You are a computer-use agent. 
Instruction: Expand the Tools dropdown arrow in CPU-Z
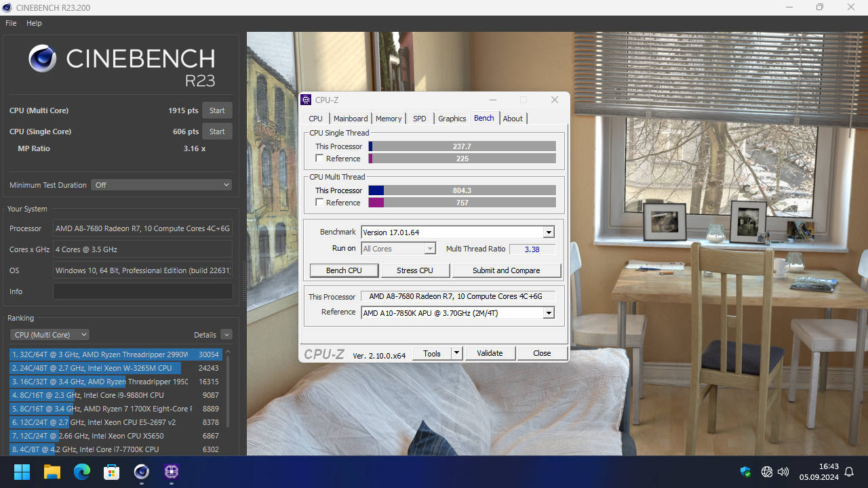[x=456, y=352]
